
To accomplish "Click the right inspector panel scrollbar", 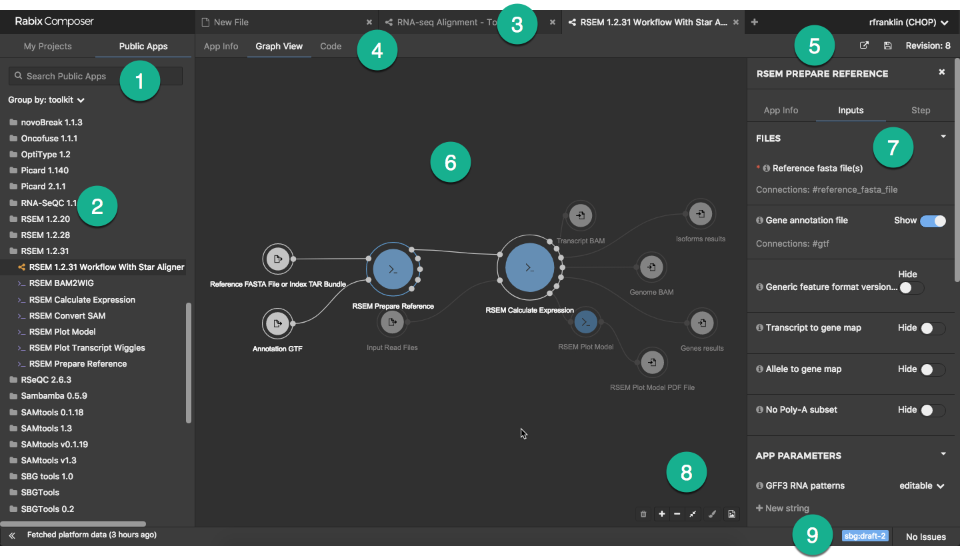I will 957,170.
